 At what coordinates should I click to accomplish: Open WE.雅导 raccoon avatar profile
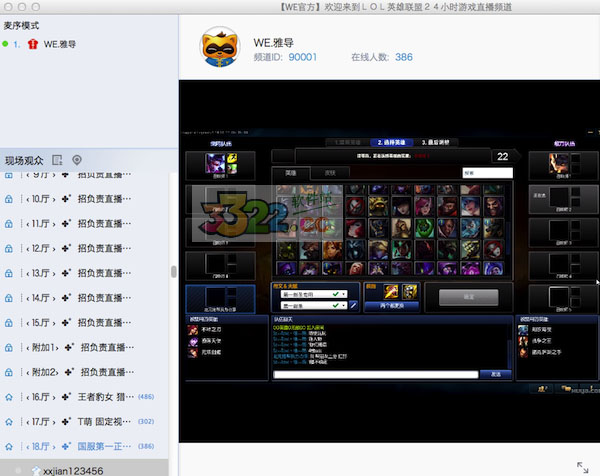pos(220,47)
